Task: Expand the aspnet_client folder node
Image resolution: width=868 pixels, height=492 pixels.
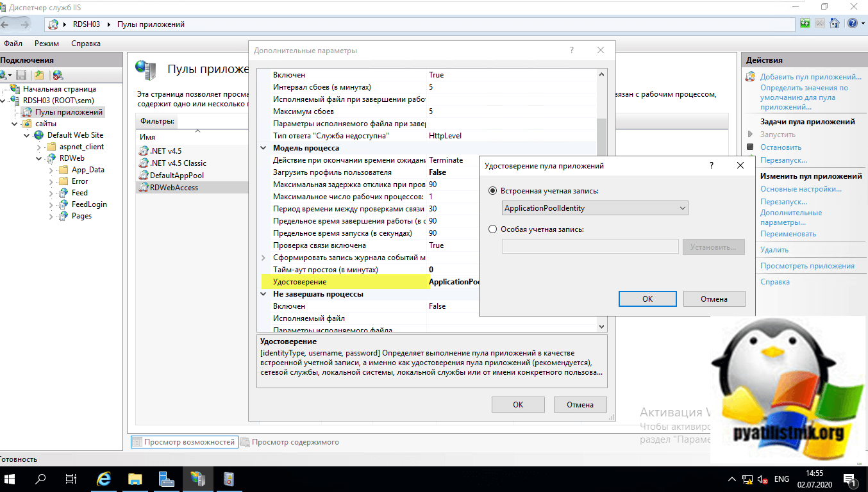Action: [x=38, y=147]
